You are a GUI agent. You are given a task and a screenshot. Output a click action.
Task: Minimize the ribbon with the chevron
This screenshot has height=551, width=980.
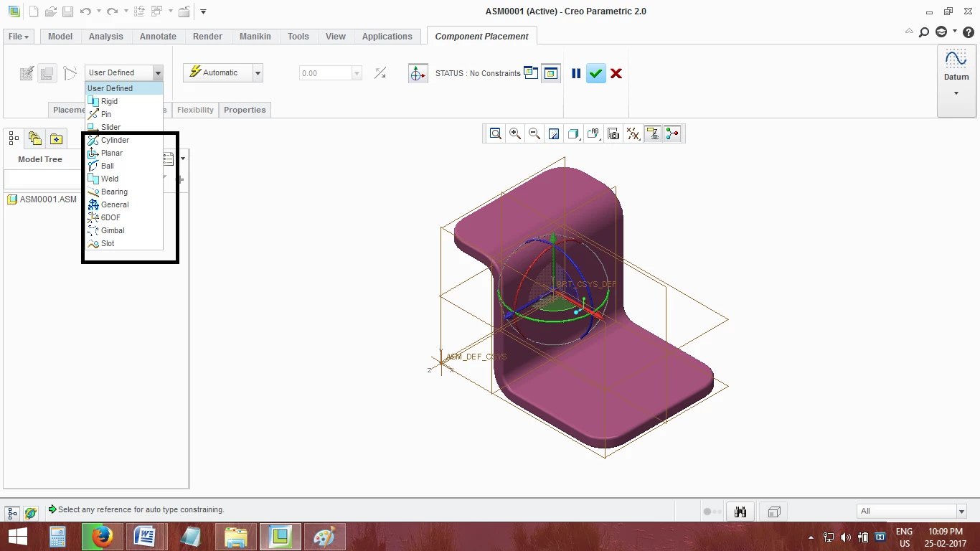909,32
